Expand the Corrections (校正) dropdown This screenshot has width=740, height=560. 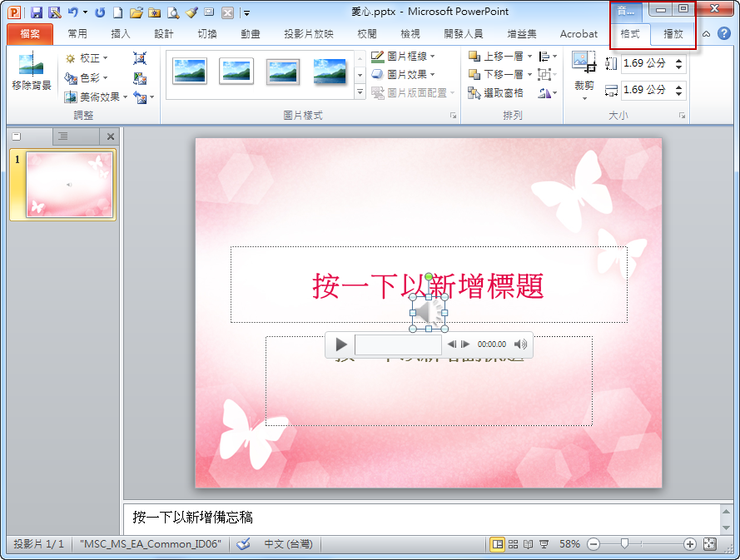87,58
